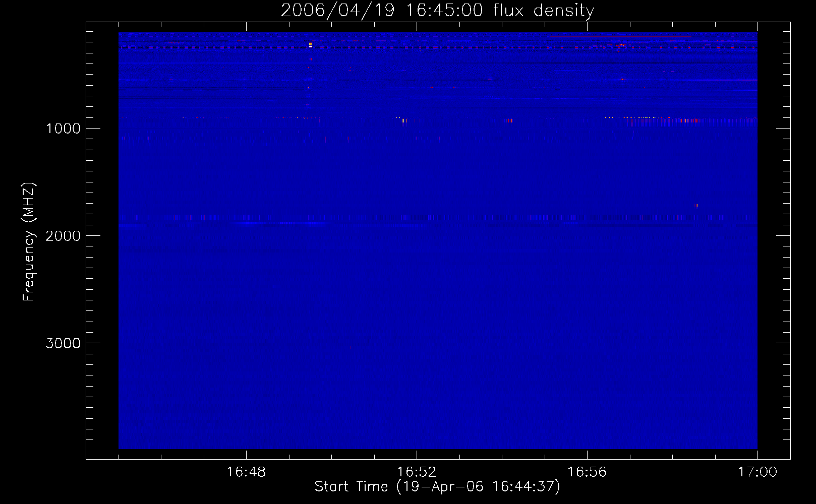Click the bright yellow burst near 16:49
Viewport: 816px width, 504px height.
pyautogui.click(x=311, y=45)
